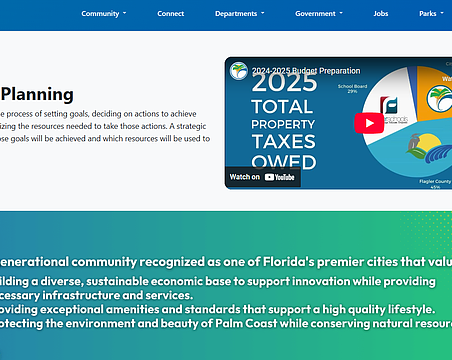Click the Flagler County heron logo in chart
The width and height of the screenshot is (452, 360).
tap(429, 148)
